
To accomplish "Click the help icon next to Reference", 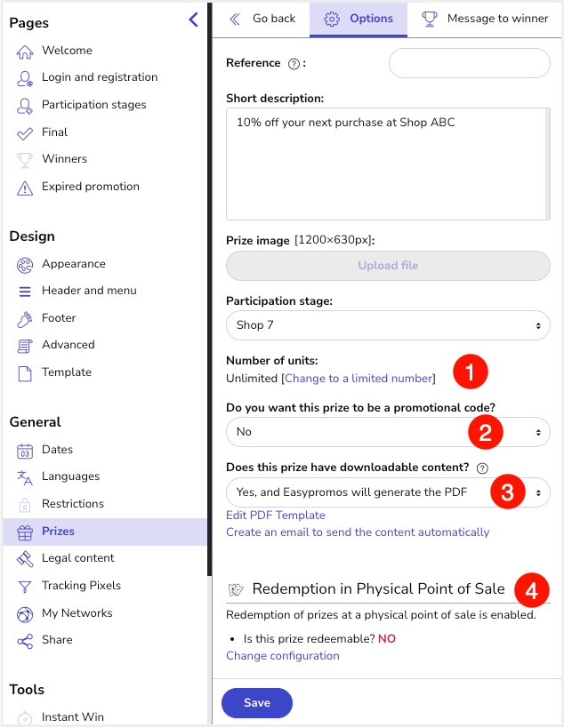I will (293, 63).
